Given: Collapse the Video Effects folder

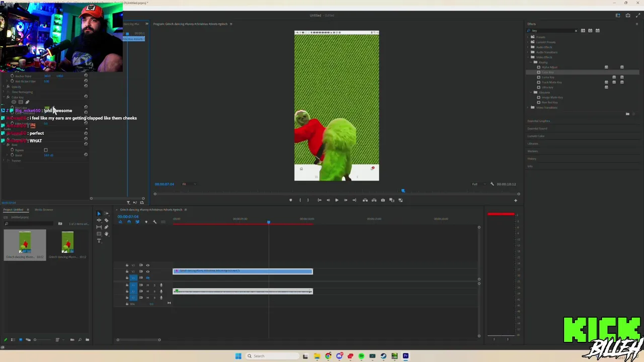Looking at the screenshot, I should click(528, 57).
